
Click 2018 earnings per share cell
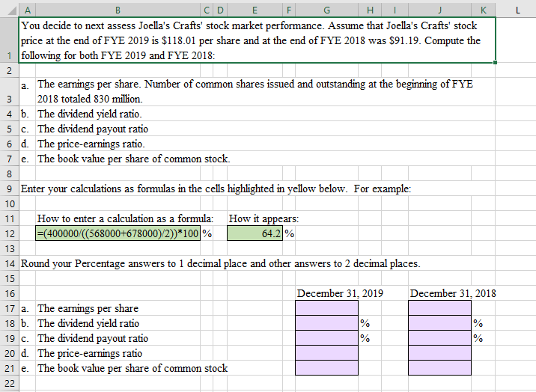[x=439, y=308]
